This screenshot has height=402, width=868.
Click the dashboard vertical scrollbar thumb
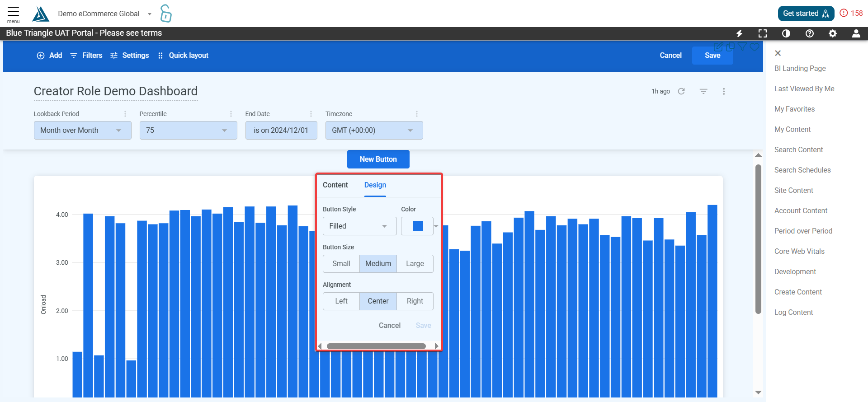pyautogui.click(x=759, y=238)
